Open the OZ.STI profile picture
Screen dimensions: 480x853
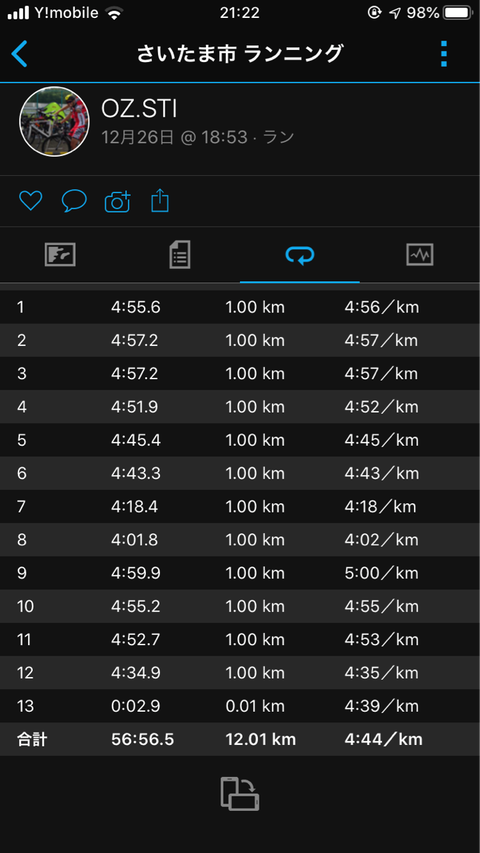coord(54,121)
